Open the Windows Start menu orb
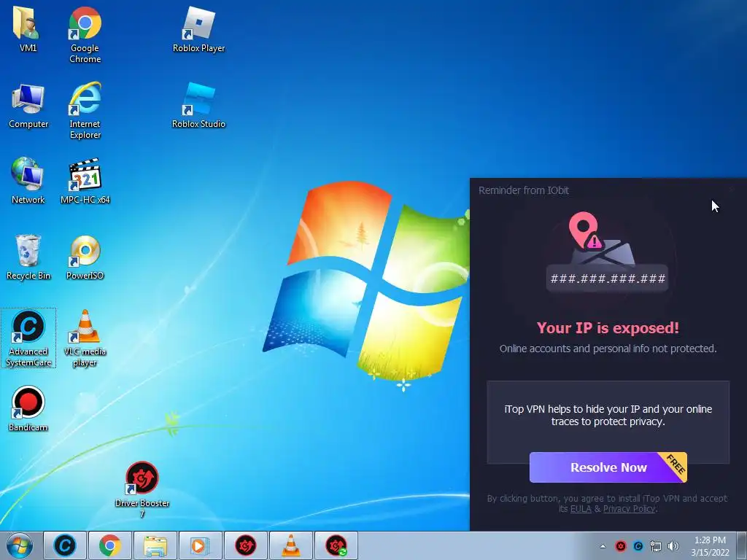Viewport: 747px width, 560px height. (20, 545)
